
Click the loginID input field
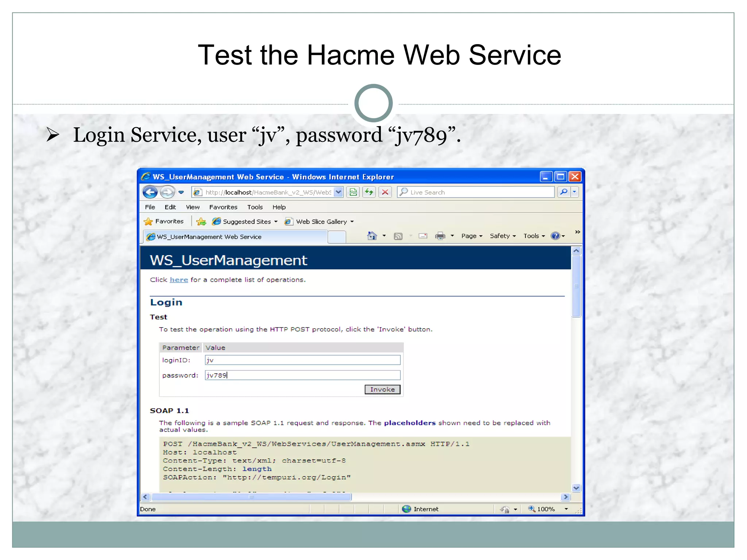point(302,360)
